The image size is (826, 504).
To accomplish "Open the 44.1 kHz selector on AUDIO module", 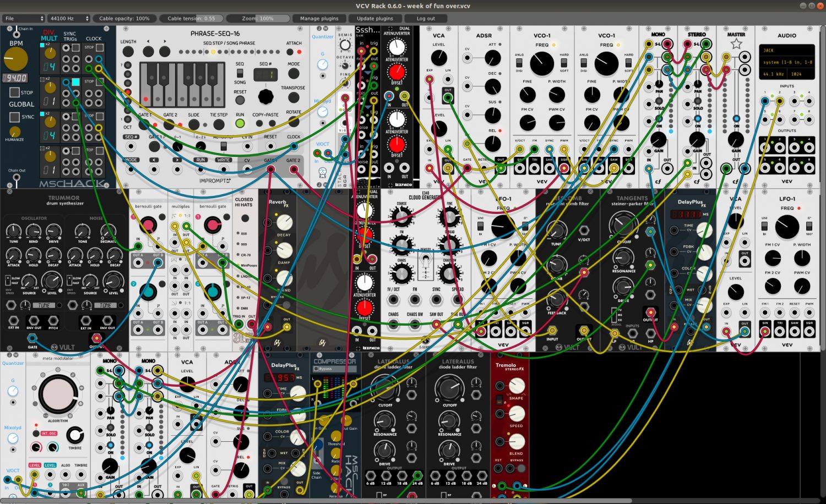I will click(x=774, y=74).
